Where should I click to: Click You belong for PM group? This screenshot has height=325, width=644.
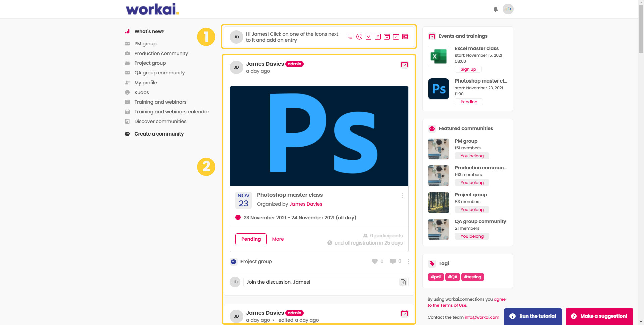[x=472, y=156]
